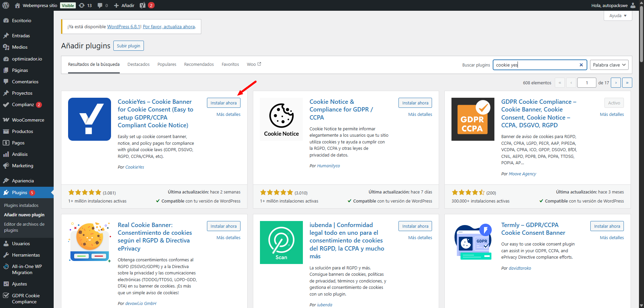Jump to last results page
Viewport: 644px width, 308px height.
point(627,83)
